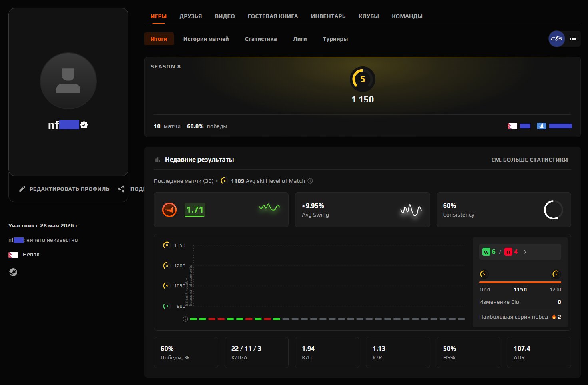Screen dimensions: 588x385
Task: Open the Турниры sub-tab
Action: (335, 39)
